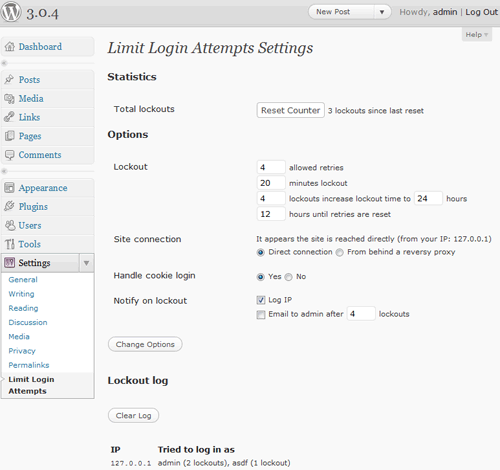Image resolution: width=500 pixels, height=470 pixels.
Task: Click the Users people icon
Action: 10,225
